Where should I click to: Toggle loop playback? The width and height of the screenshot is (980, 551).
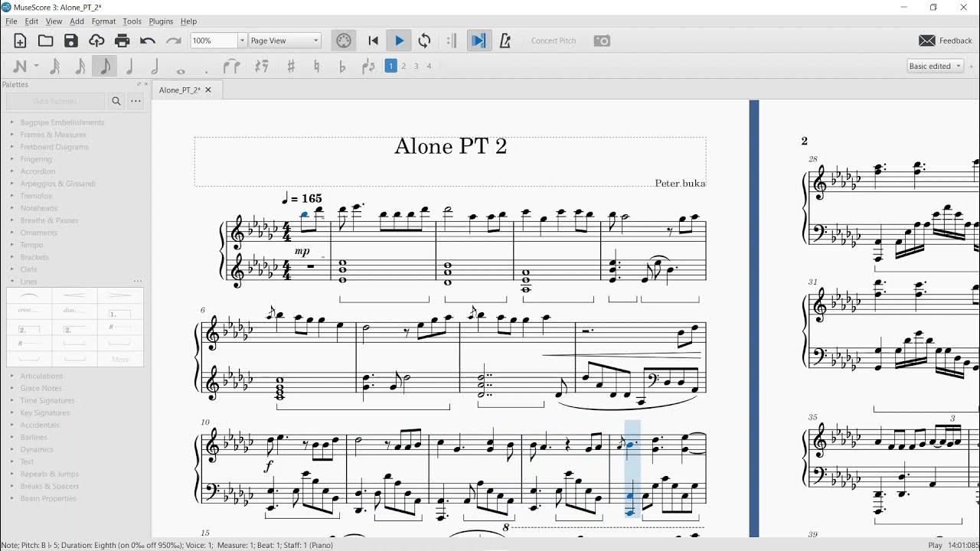pyautogui.click(x=425, y=41)
